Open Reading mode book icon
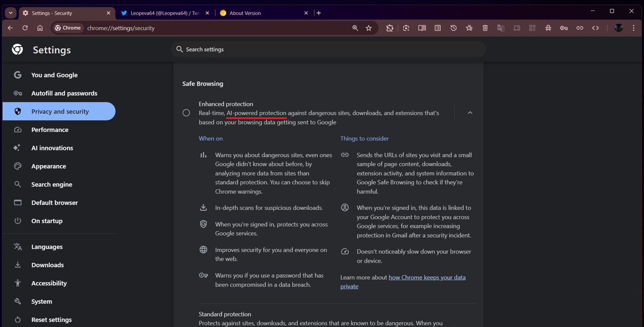644x327 pixels. [422, 28]
